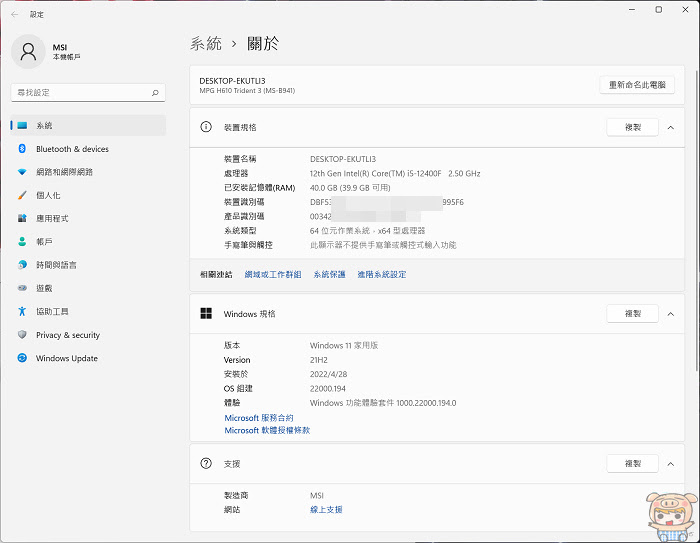Click the Windows Update sync icon
Viewport: 700px width, 543px height.
pos(22,358)
